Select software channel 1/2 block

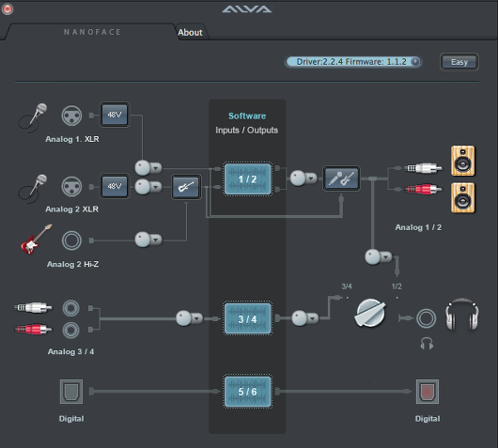click(x=248, y=179)
